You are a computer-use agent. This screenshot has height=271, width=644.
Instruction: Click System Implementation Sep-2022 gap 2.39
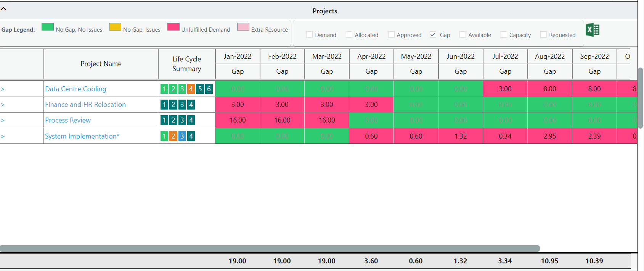click(x=594, y=136)
